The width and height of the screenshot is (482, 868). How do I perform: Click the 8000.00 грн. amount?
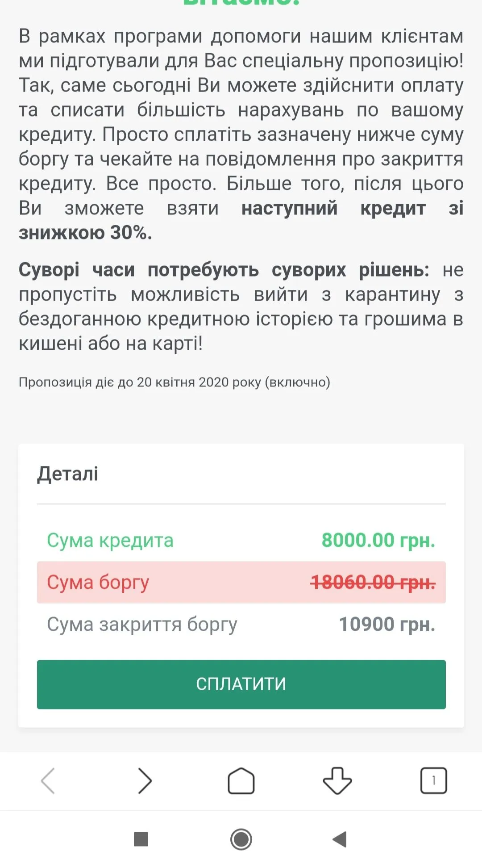tap(378, 541)
